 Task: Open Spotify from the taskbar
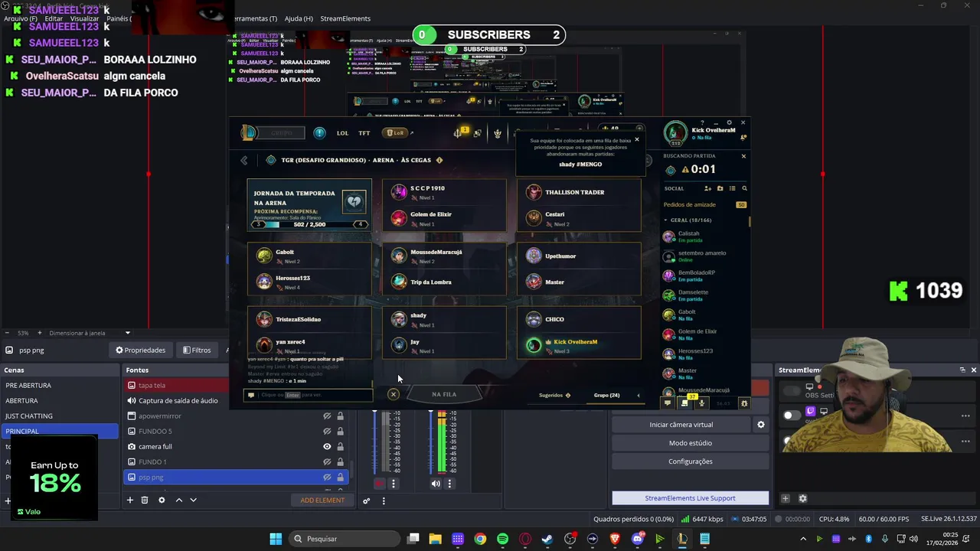[x=502, y=539]
